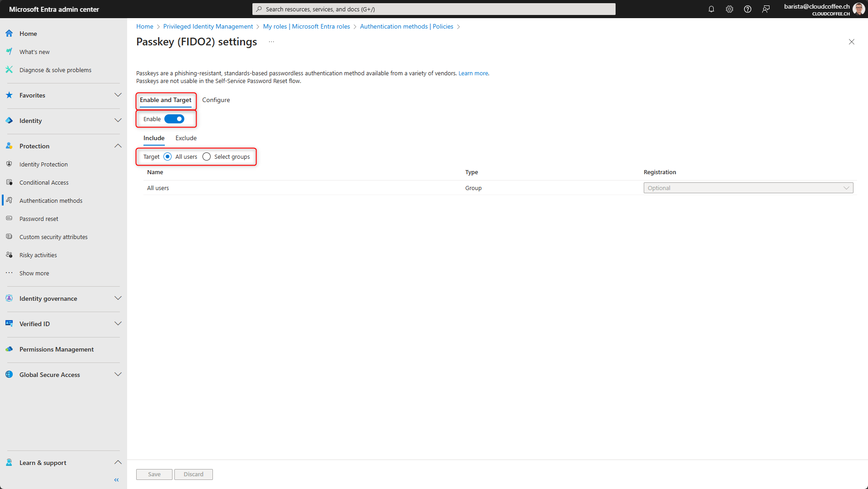
Task: Click Custom security attributes
Action: (53, 236)
